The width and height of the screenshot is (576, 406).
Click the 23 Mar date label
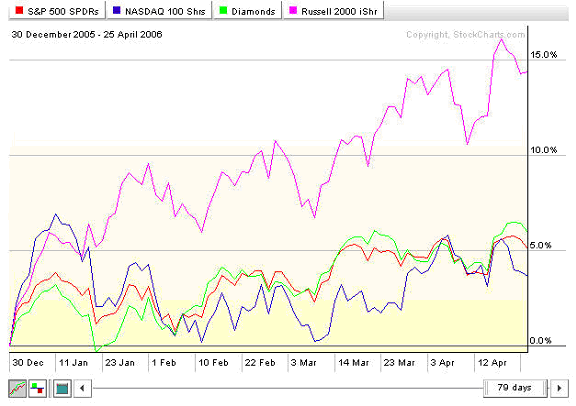[399, 363]
